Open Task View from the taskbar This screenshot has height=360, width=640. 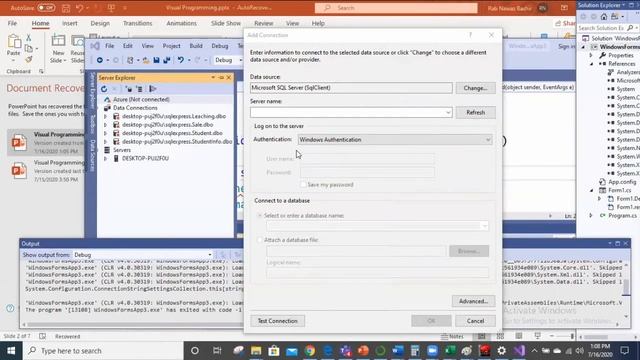click(x=217, y=351)
